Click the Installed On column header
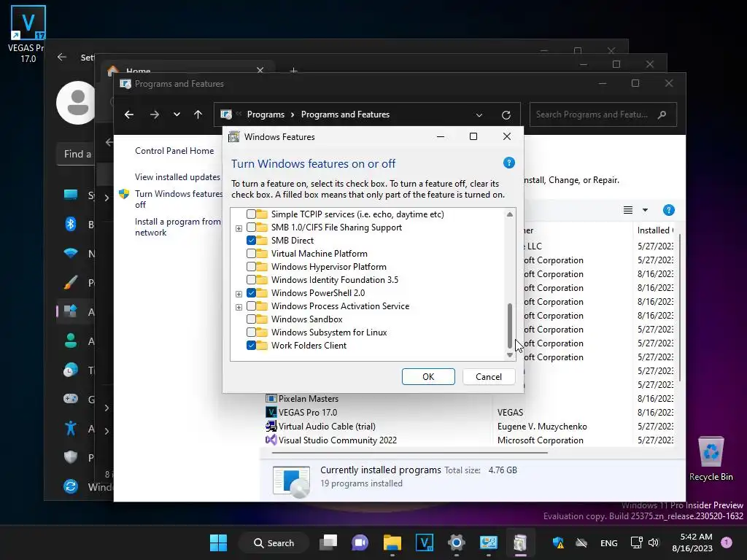Screen dimensions: 747x560 pyautogui.click(x=656, y=230)
